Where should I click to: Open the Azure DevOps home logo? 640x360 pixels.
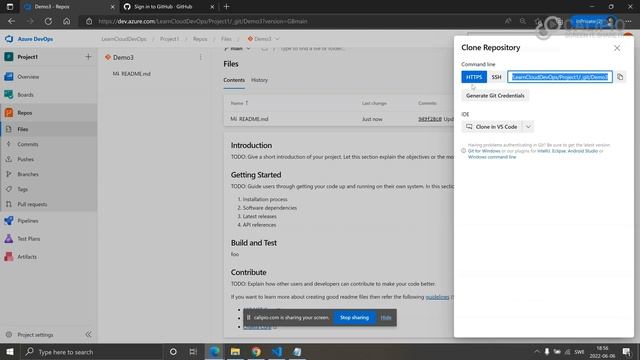(x=29, y=39)
